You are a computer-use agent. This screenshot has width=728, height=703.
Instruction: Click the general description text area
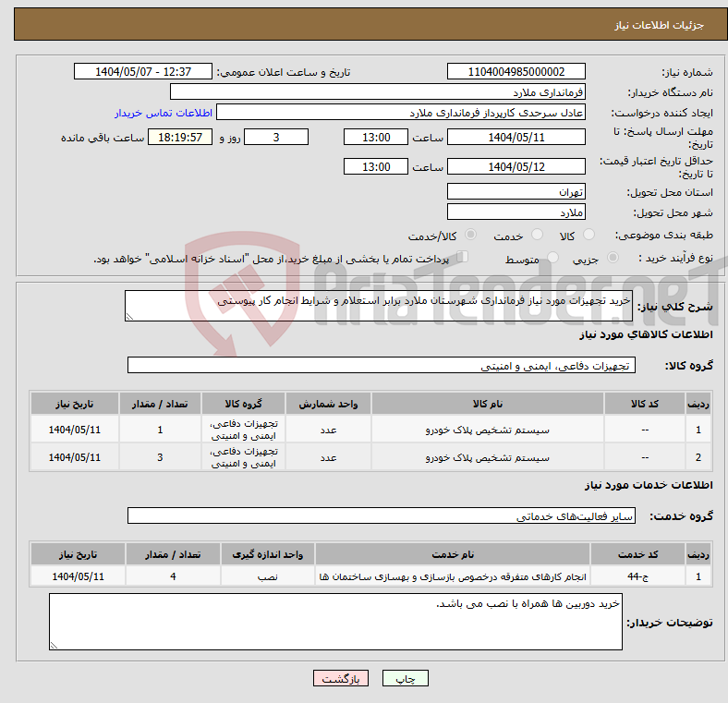[x=379, y=306]
